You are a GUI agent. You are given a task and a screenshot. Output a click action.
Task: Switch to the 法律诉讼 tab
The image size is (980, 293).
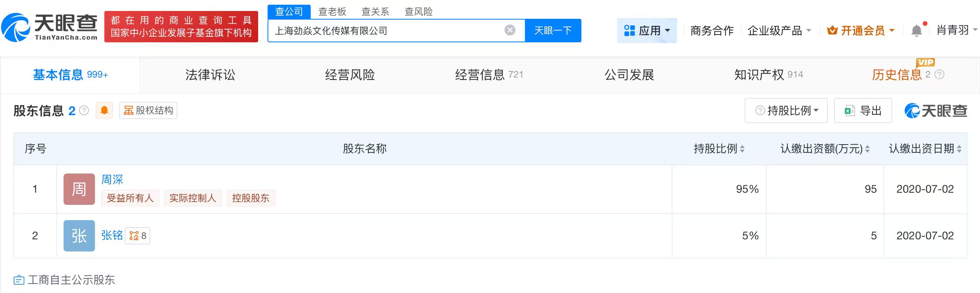coord(210,75)
